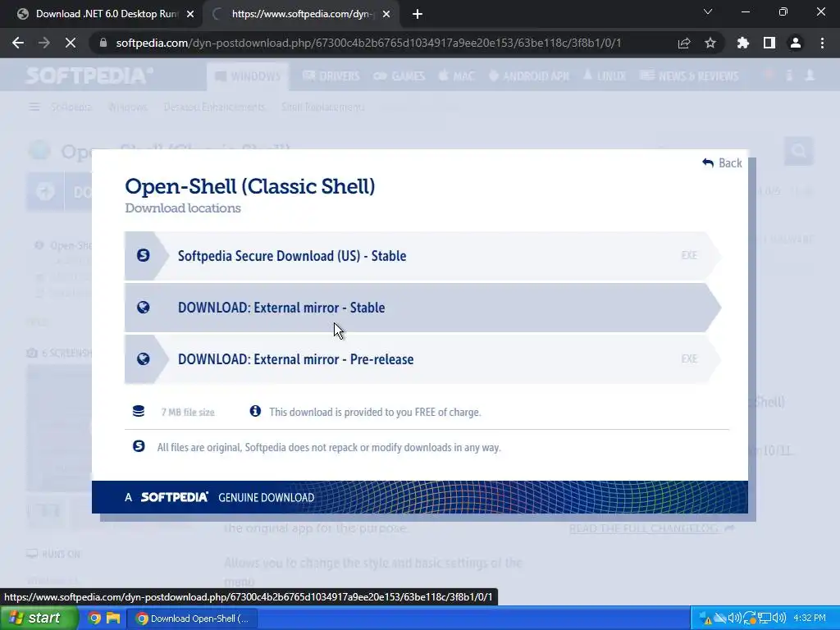The image size is (840, 630).
Task: Click the globe icon on Pre-release mirror
Action: (x=143, y=359)
